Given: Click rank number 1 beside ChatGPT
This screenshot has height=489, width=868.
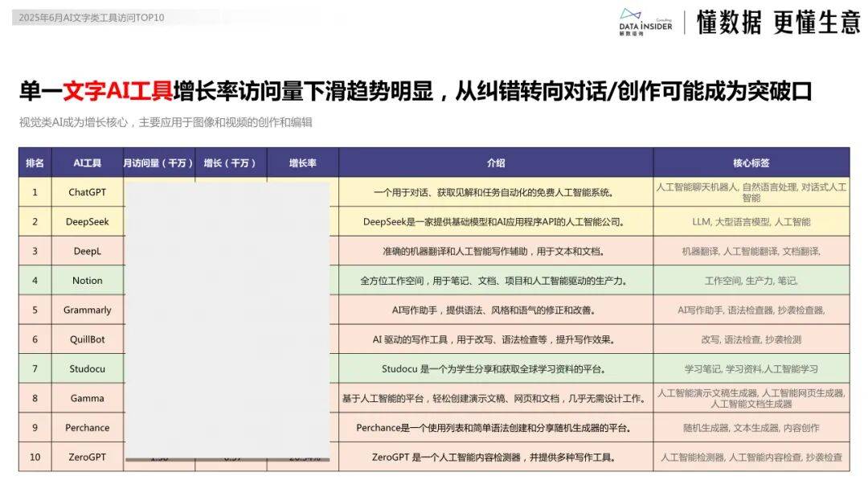Looking at the screenshot, I should (x=35, y=192).
